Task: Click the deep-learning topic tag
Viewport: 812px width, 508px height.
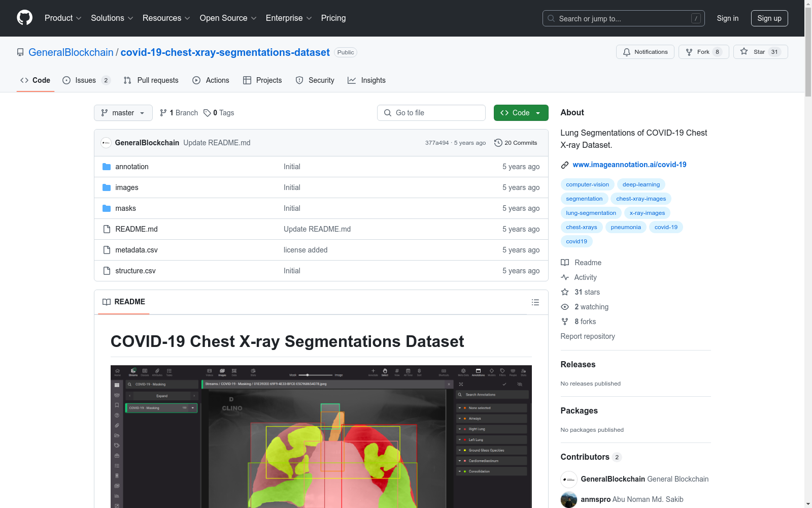Action: [x=641, y=184]
